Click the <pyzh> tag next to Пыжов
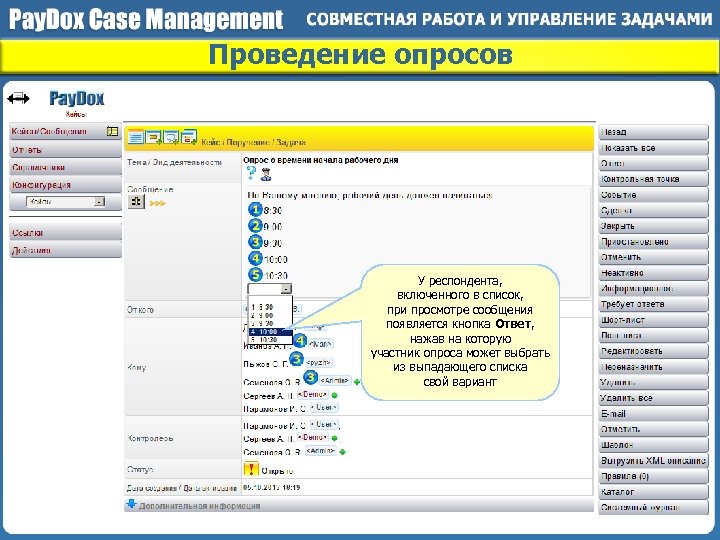 [318, 362]
